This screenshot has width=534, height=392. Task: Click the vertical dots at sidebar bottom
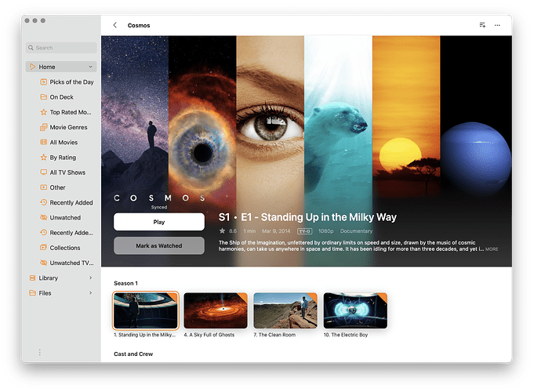click(40, 352)
